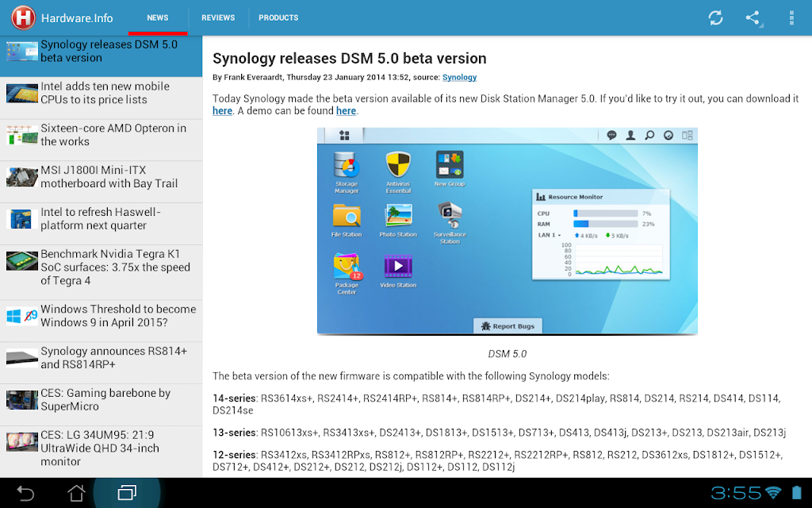Open Windows Threshold to become Windows 9 article
This screenshot has height=508, width=812.
tap(101, 321)
